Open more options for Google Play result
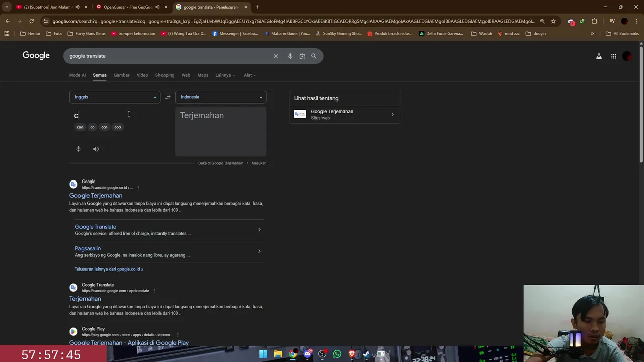The height and width of the screenshot is (362, 644). point(177,335)
